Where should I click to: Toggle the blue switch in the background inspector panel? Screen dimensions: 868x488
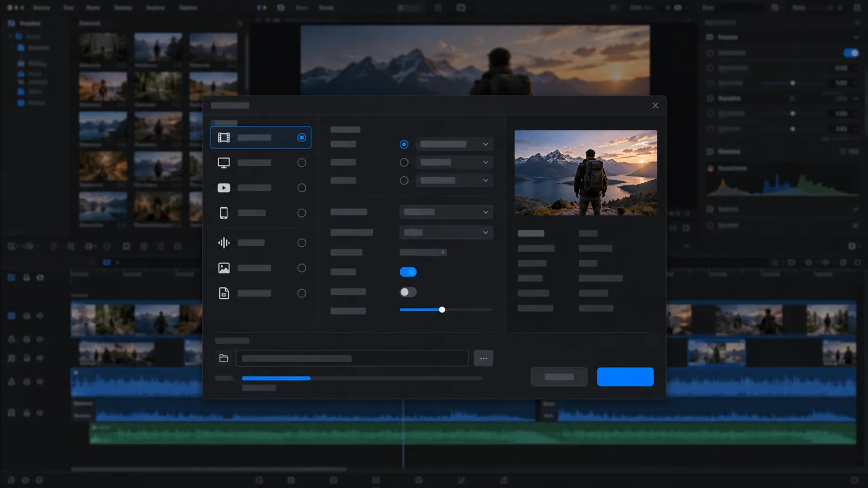(851, 53)
